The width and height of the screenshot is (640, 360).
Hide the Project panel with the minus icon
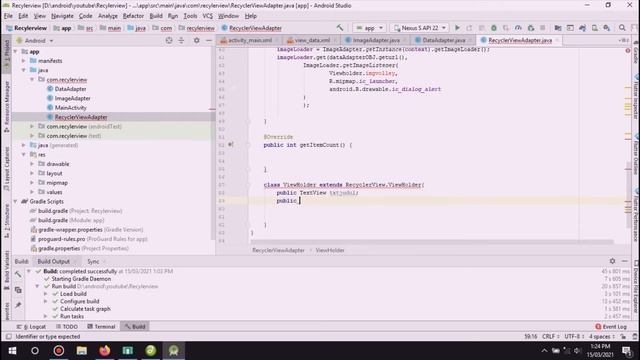point(209,40)
